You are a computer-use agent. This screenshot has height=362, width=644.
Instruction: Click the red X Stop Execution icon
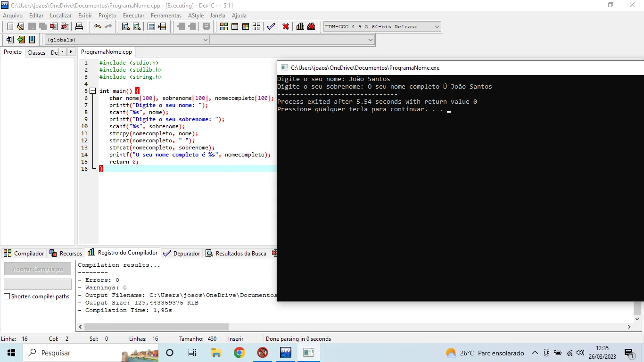click(x=286, y=26)
